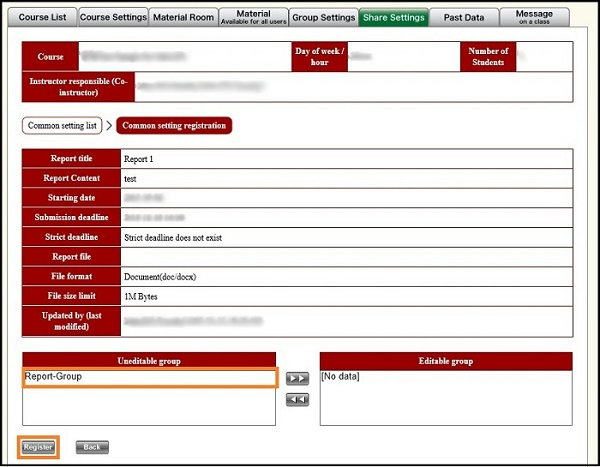Screen dimensions: 600x467
Task: Return to Common setting list breadcrumb
Action: click(62, 126)
